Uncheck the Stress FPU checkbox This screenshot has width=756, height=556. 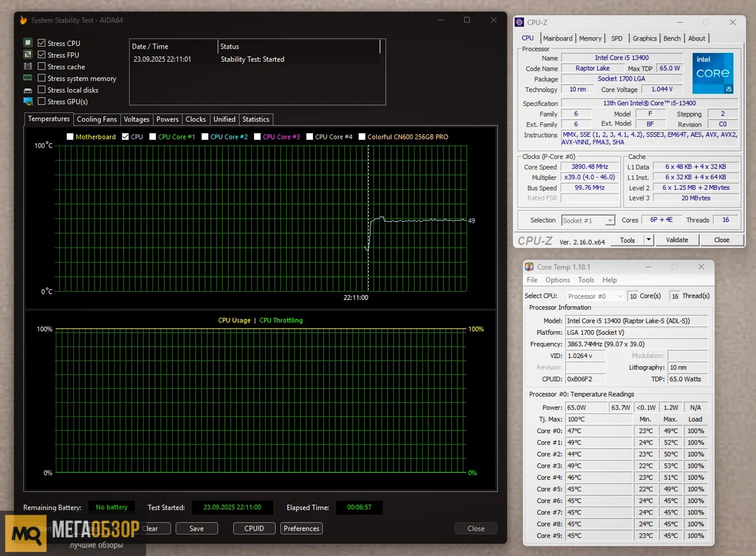pyautogui.click(x=42, y=55)
